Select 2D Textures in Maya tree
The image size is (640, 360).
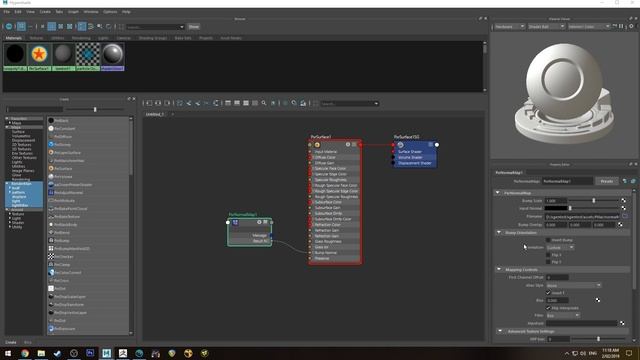tap(21, 144)
